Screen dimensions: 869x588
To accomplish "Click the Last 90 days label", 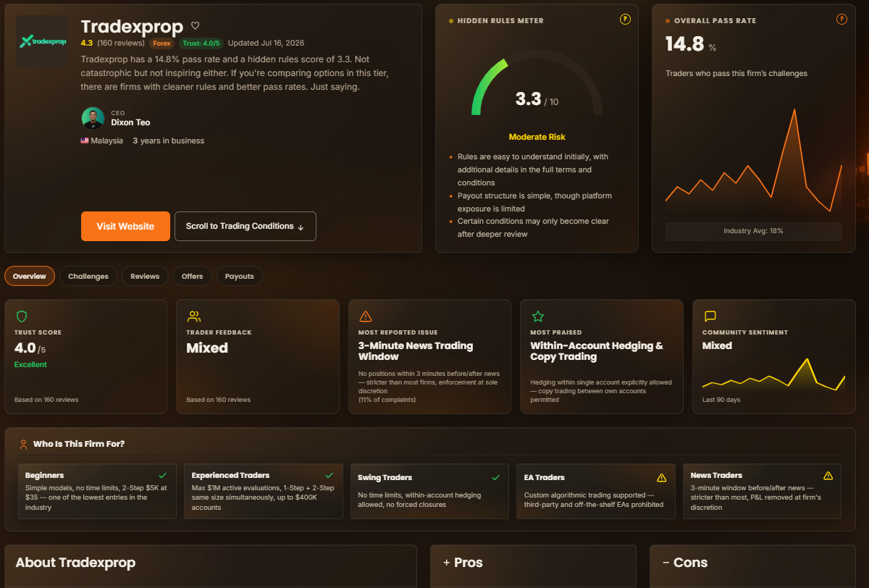I will (721, 400).
